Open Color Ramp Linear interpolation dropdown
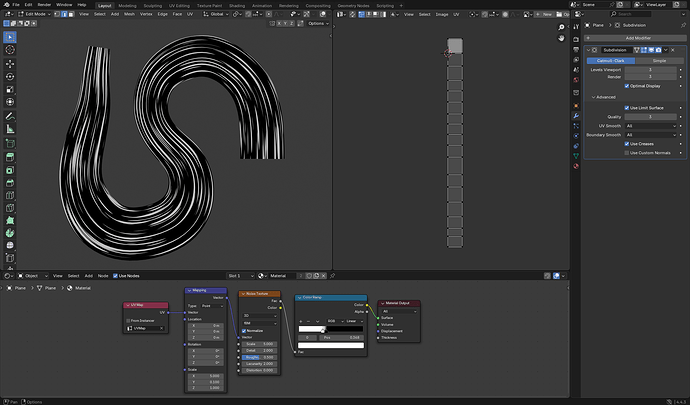Screen dimensions: 690x405 [357, 321]
